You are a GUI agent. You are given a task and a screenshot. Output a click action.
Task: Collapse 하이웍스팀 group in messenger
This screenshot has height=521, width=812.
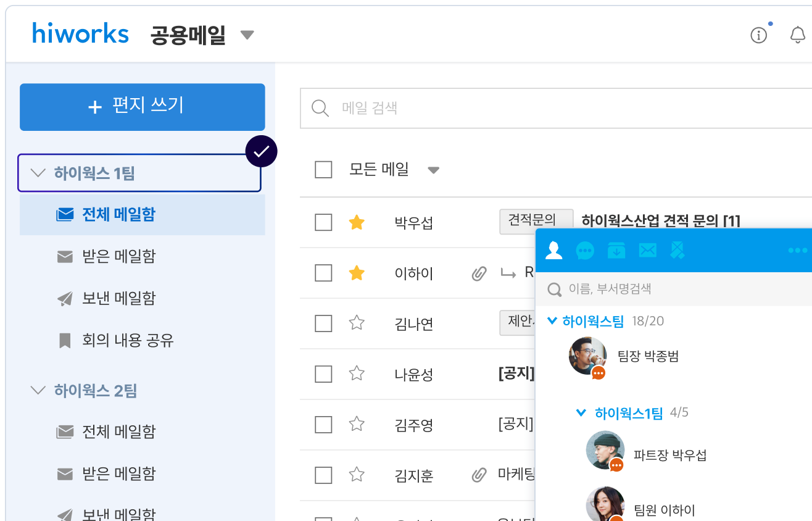pos(552,320)
